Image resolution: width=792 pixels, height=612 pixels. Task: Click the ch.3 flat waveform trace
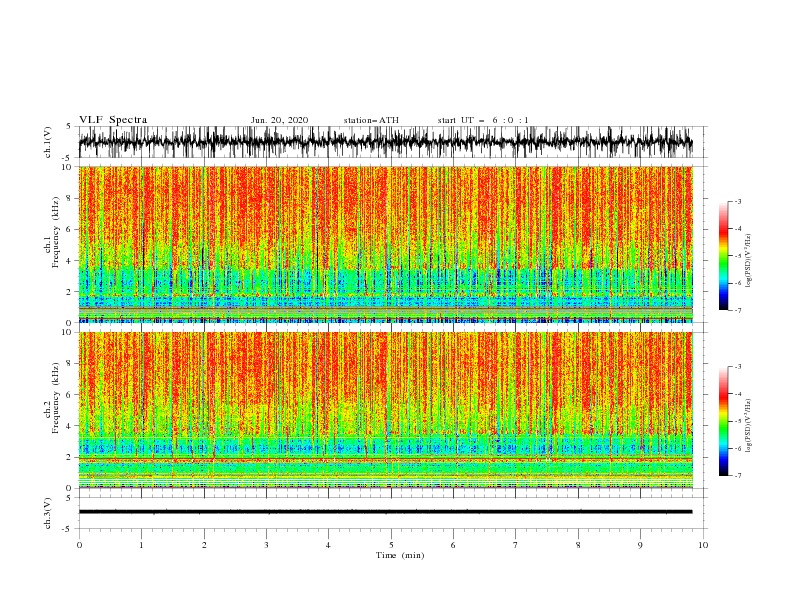pyautogui.click(x=385, y=512)
